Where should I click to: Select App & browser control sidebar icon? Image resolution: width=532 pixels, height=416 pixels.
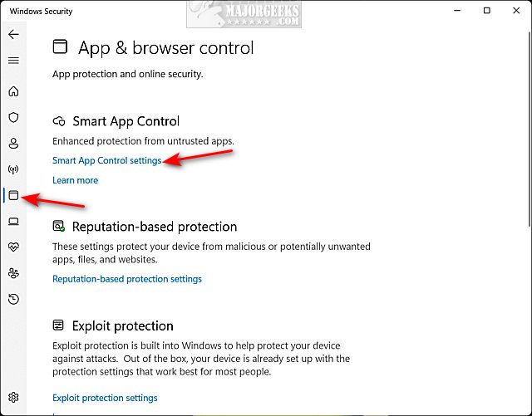click(x=13, y=195)
